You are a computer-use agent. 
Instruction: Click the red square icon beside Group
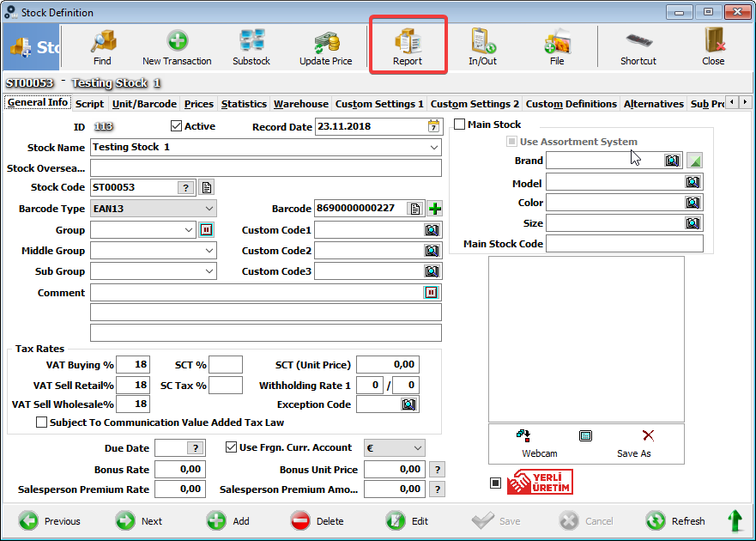coord(206,230)
